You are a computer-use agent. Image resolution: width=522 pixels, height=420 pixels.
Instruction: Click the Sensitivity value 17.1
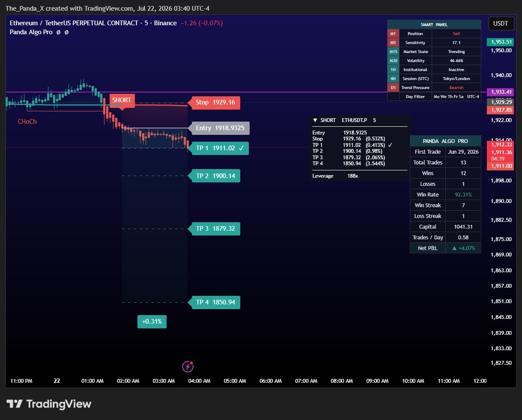(x=456, y=42)
